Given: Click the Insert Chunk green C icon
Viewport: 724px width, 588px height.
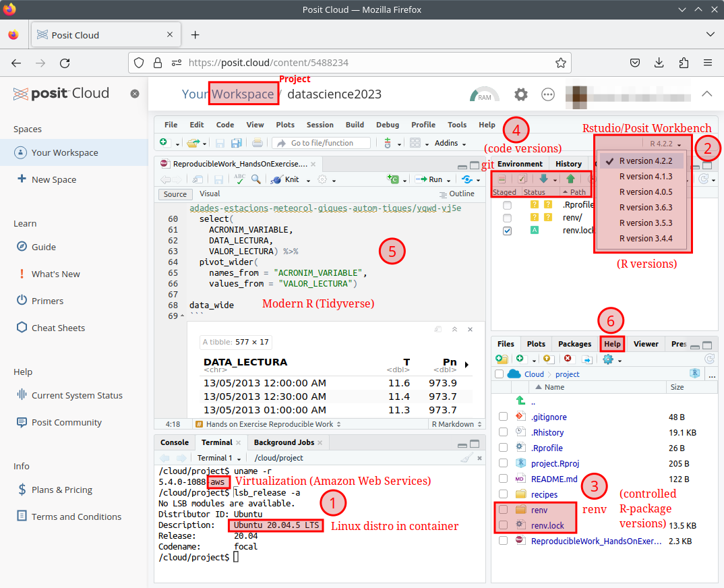Looking at the screenshot, I should 393,179.
